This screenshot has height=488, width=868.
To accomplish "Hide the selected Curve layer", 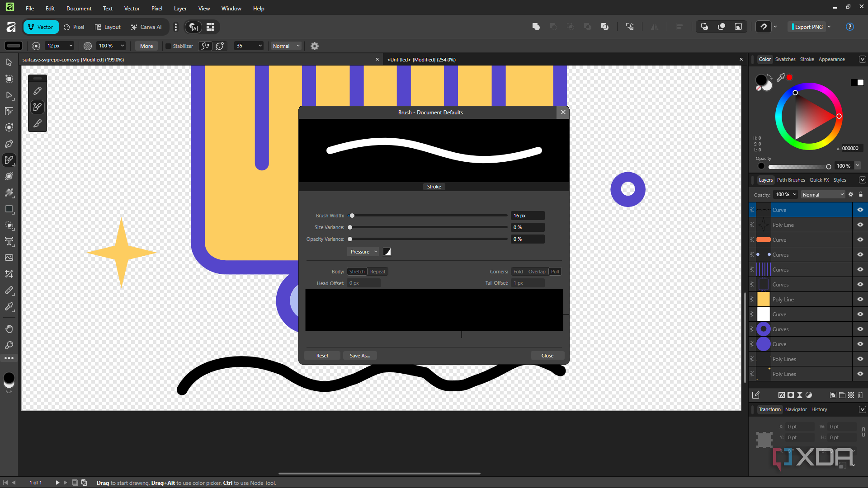I will tap(860, 210).
